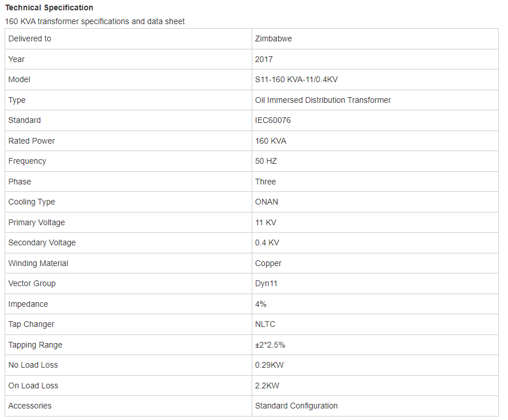Select the Copper winding material value
The height and width of the screenshot is (420, 508).
pyautogui.click(x=268, y=263)
